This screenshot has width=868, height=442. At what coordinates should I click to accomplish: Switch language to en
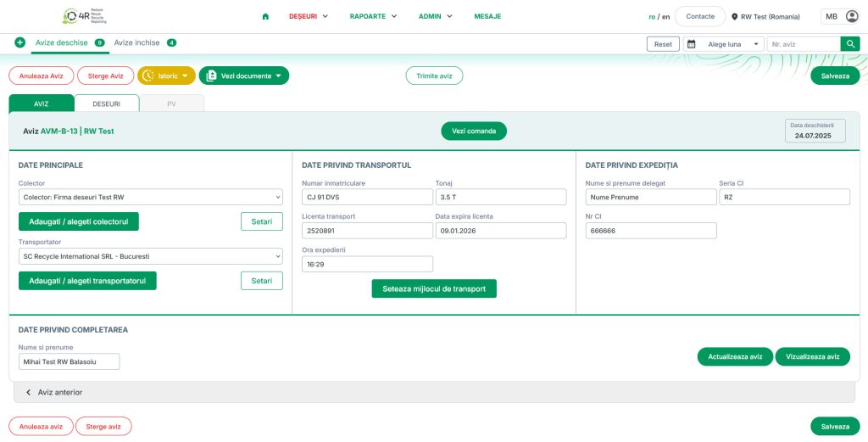click(x=665, y=16)
